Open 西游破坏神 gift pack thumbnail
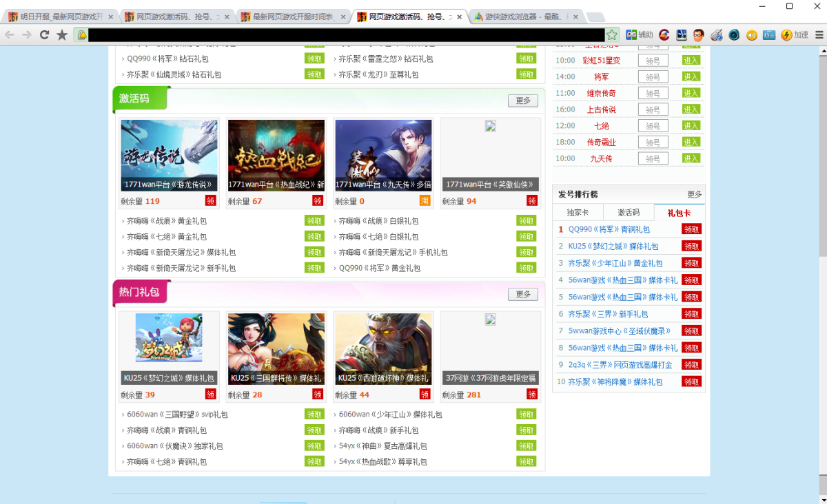This screenshot has height=504, width=827. tap(383, 348)
